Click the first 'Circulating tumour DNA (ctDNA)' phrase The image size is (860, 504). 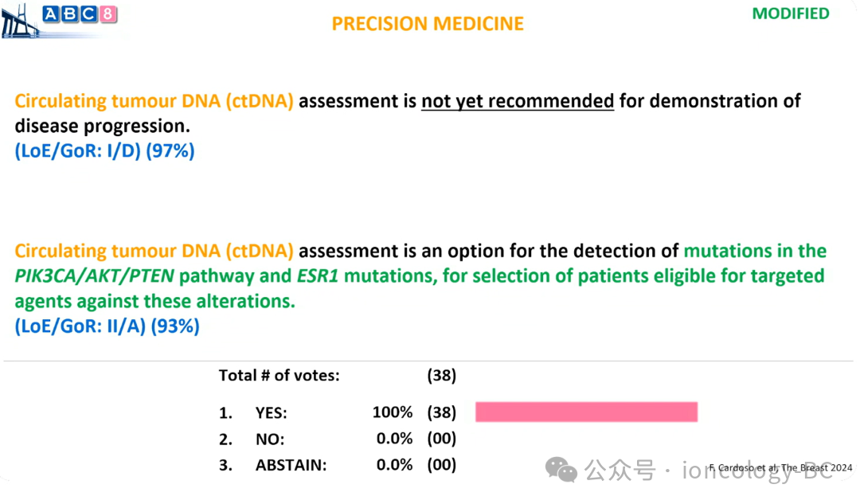tap(154, 101)
